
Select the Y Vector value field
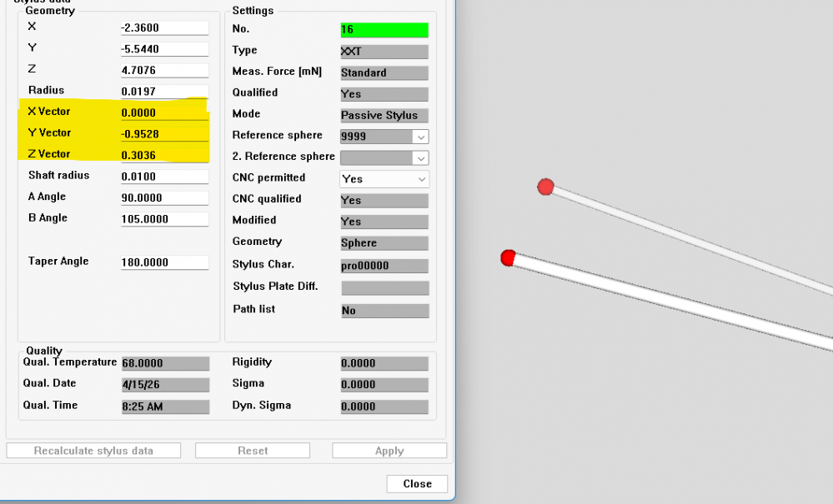(164, 133)
